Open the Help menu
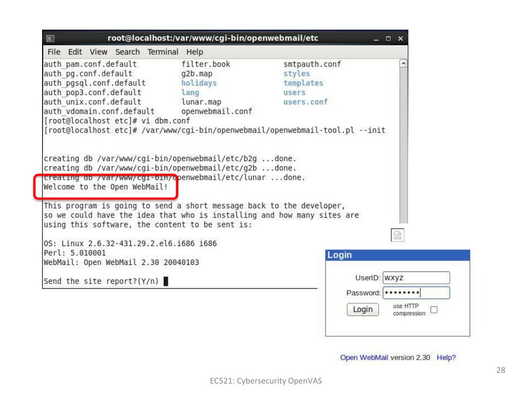 pyautogui.click(x=195, y=52)
